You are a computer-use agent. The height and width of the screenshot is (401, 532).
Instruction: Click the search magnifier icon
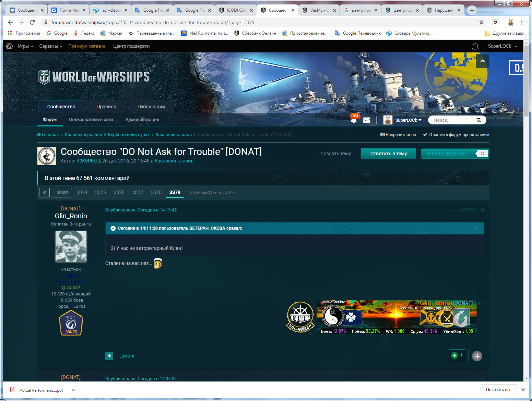click(x=478, y=120)
